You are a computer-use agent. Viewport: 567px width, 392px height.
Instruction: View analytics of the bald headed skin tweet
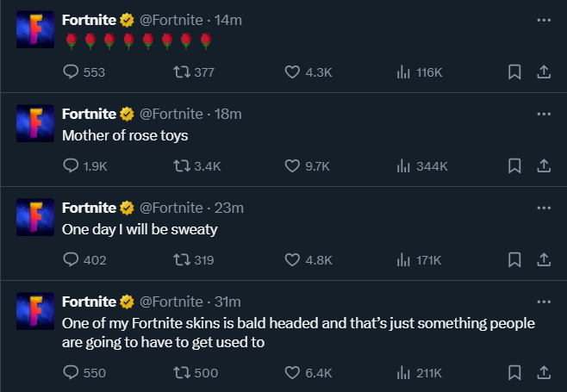[402, 373]
